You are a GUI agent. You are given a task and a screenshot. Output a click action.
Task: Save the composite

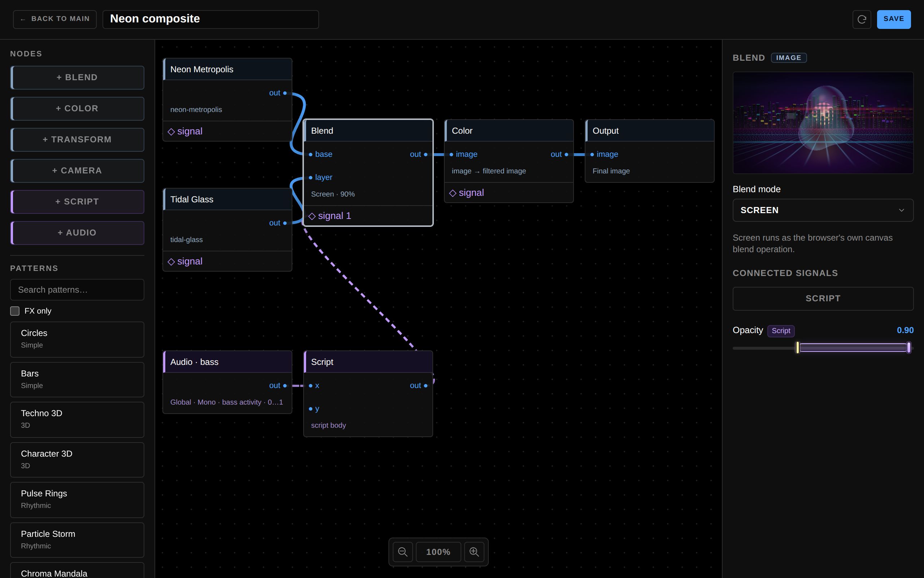coord(893,19)
